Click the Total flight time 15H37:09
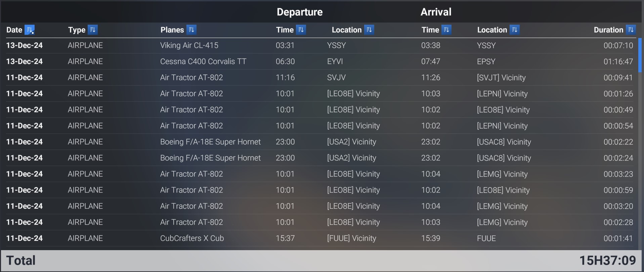This screenshot has width=644, height=272. (x=607, y=261)
